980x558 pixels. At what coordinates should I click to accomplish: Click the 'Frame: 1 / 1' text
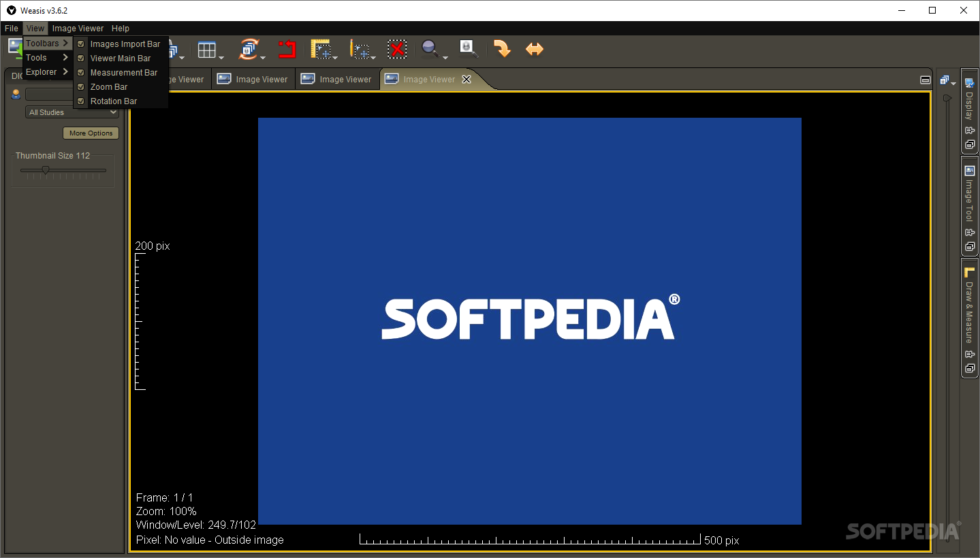tap(164, 498)
